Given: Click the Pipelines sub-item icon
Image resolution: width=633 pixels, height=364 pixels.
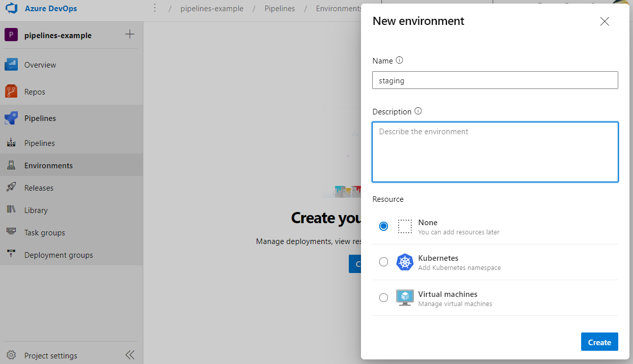Looking at the screenshot, I should 11,143.
